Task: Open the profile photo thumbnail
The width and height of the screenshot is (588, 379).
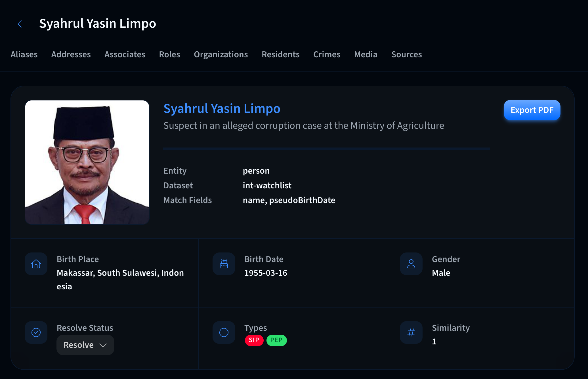Action: pos(87,162)
